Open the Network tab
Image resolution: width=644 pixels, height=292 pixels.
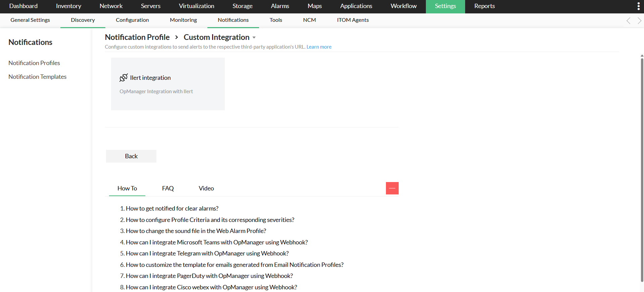click(111, 6)
